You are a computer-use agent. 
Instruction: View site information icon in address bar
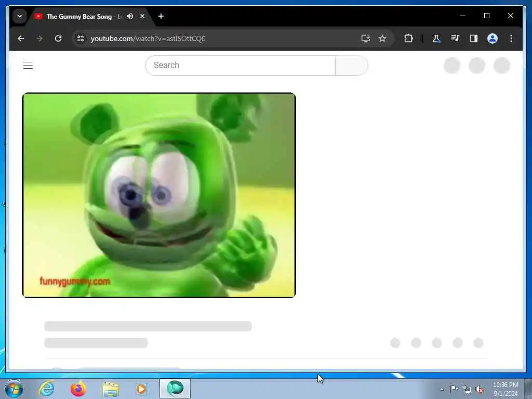tap(81, 38)
